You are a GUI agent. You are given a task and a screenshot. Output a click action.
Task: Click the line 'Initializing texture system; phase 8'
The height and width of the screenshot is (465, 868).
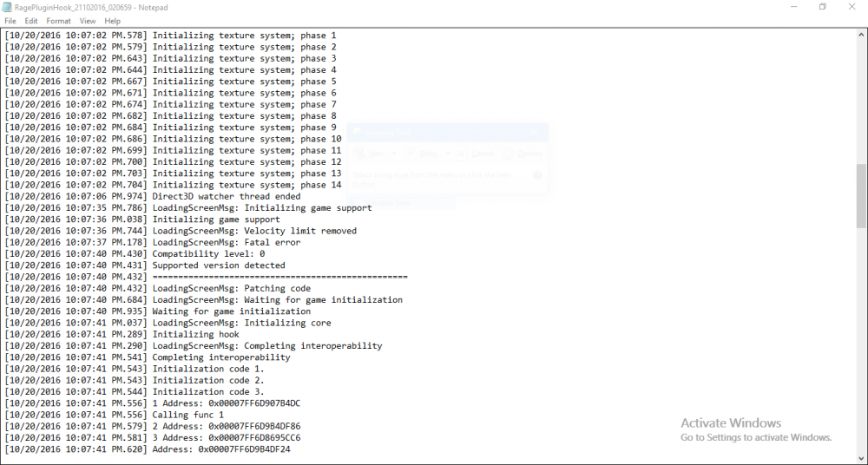click(170, 116)
